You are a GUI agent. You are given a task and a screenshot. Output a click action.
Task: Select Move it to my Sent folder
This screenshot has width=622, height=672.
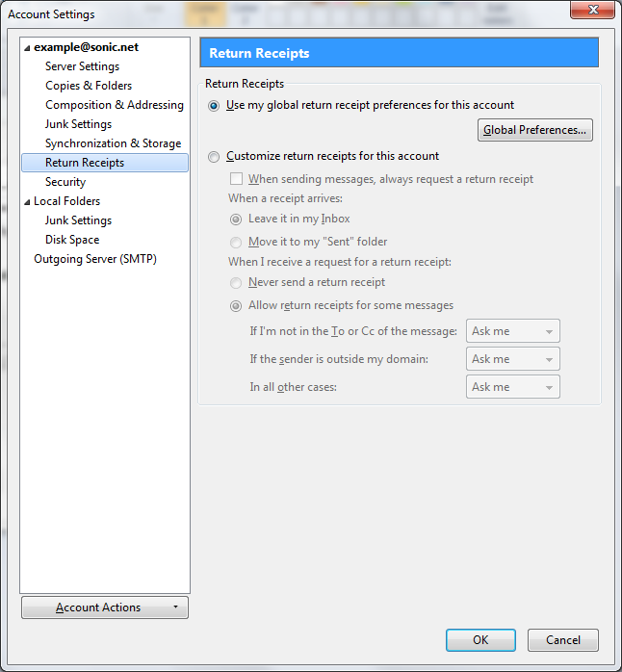coord(236,243)
